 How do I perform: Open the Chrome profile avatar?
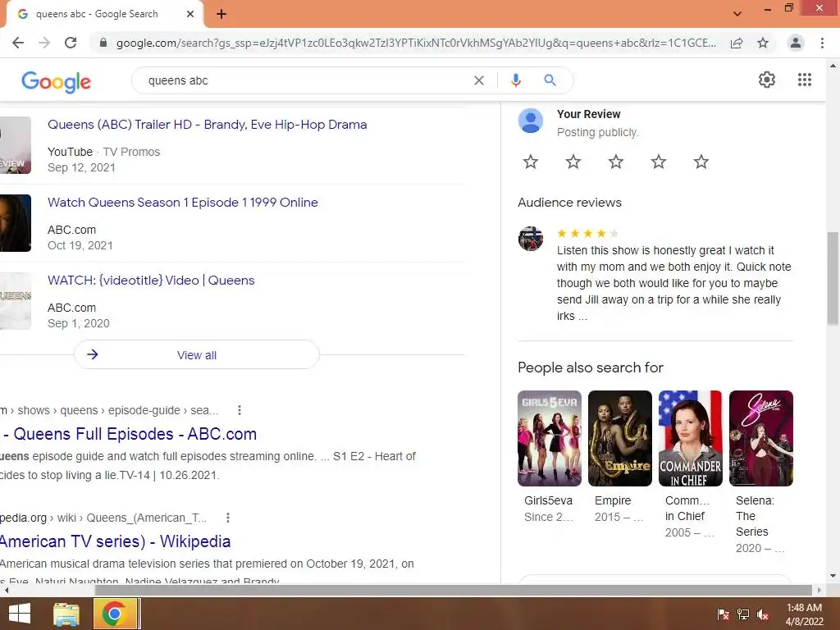(x=796, y=43)
